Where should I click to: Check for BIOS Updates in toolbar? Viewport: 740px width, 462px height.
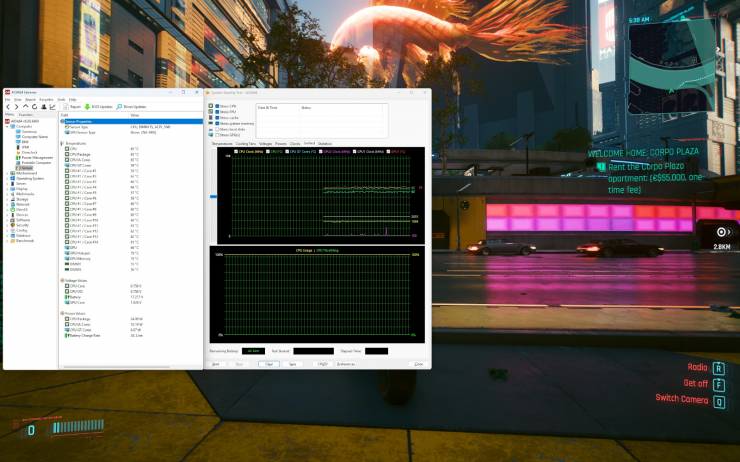(x=99, y=107)
